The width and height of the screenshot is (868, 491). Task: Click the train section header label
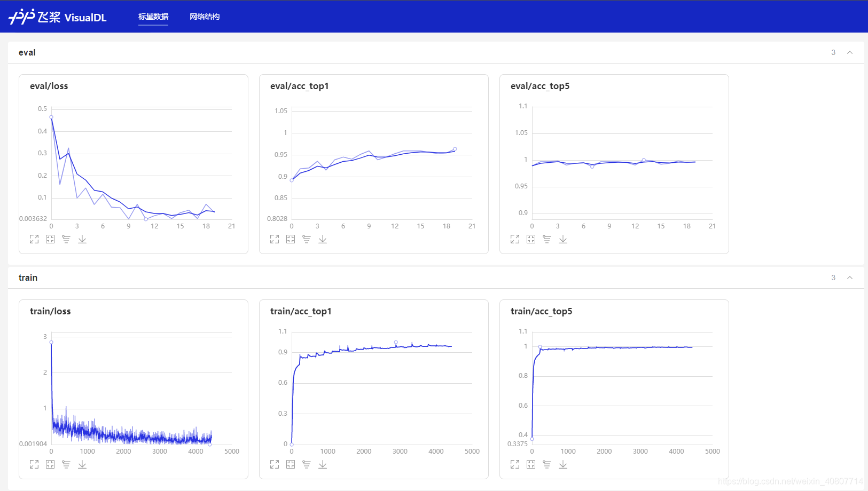[x=28, y=278]
